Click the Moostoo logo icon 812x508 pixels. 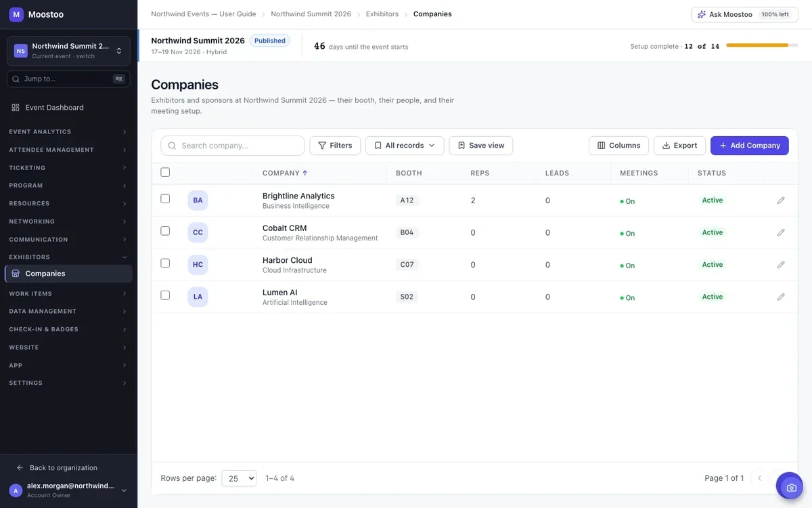click(16, 14)
